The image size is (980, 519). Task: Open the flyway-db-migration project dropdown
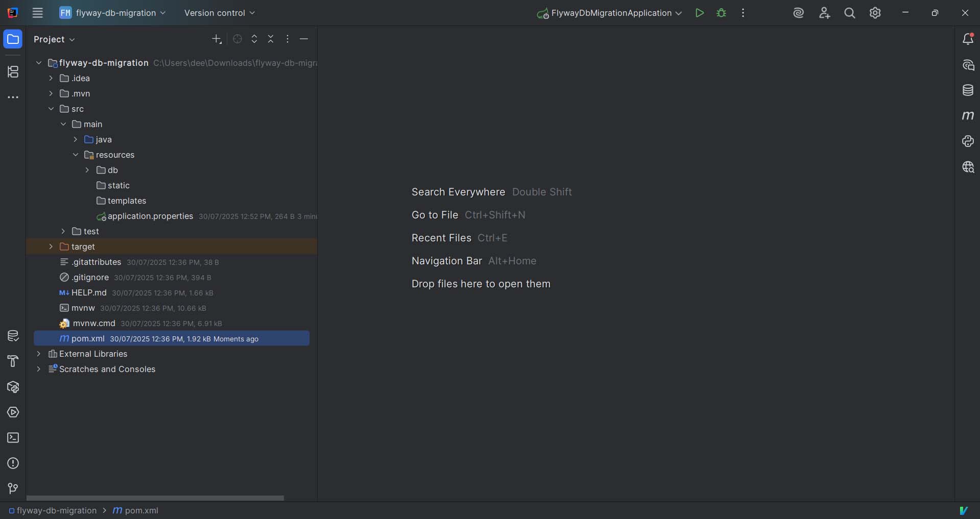pos(112,13)
